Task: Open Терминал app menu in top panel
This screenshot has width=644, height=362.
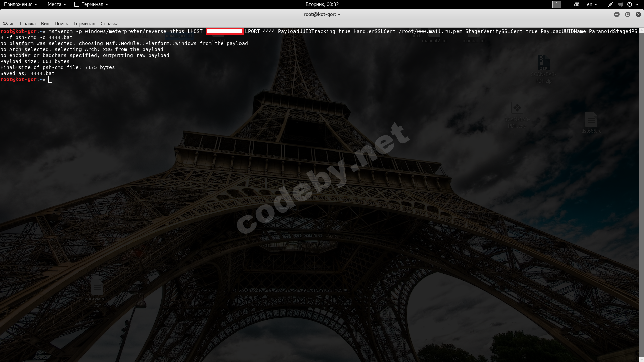Action: coord(91,4)
